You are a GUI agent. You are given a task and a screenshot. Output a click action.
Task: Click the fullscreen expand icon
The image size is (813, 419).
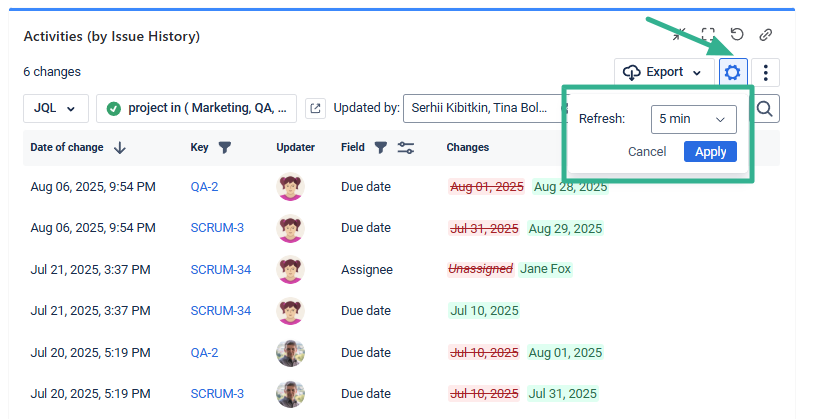(708, 35)
